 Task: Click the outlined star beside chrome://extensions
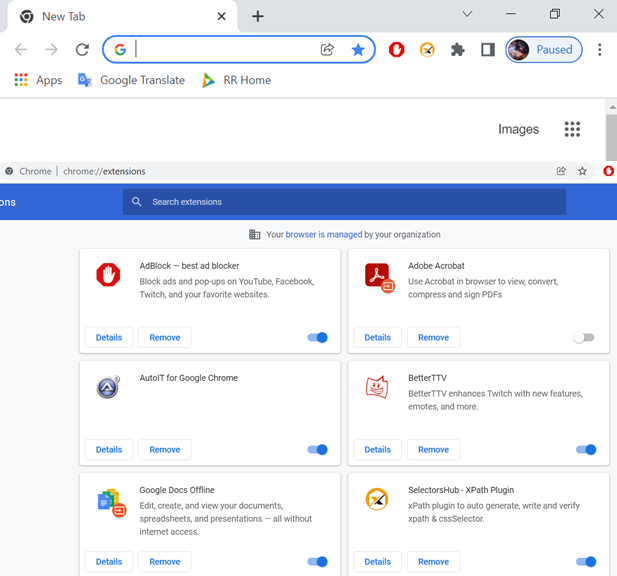[582, 171]
